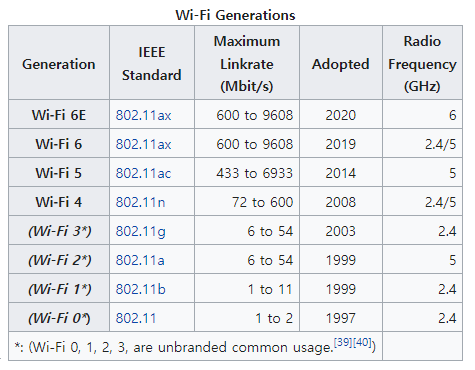Open the 802.11g standard link
This screenshot has width=475, height=370.
coord(141,231)
